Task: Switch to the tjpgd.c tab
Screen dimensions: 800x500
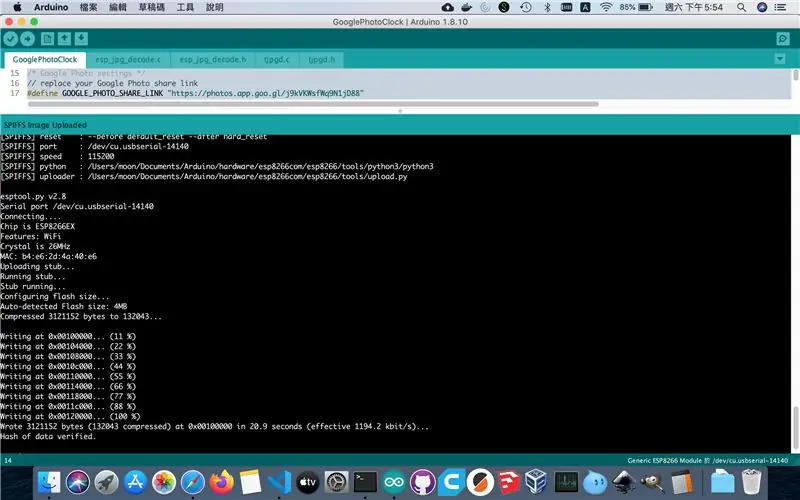Action: click(277, 60)
